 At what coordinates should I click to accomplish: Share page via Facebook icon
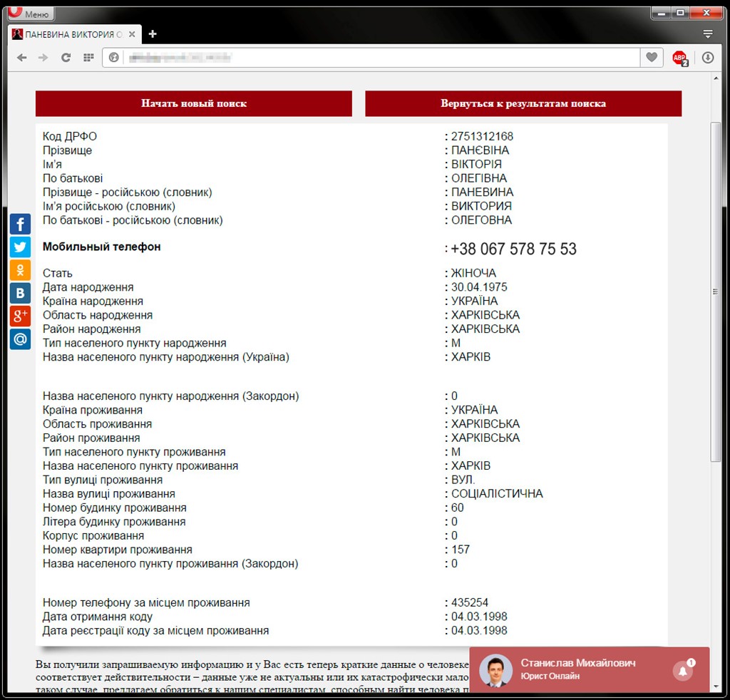[x=20, y=225]
